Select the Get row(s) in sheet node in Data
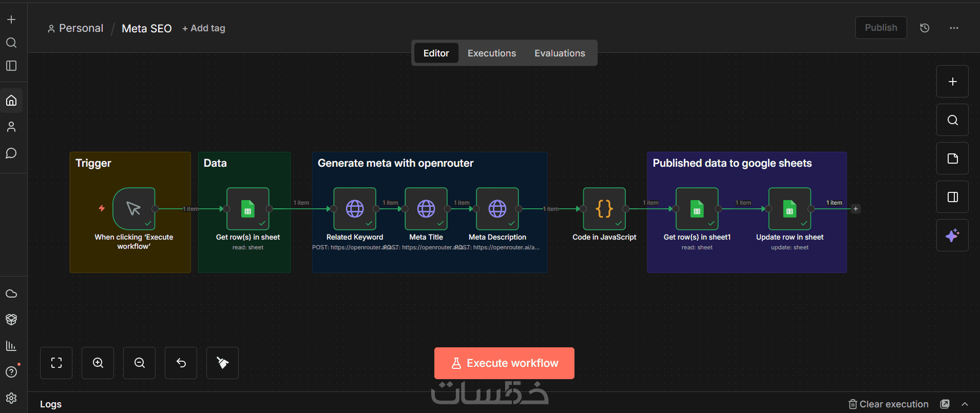Viewport: 980px width, 413px height. coord(248,209)
